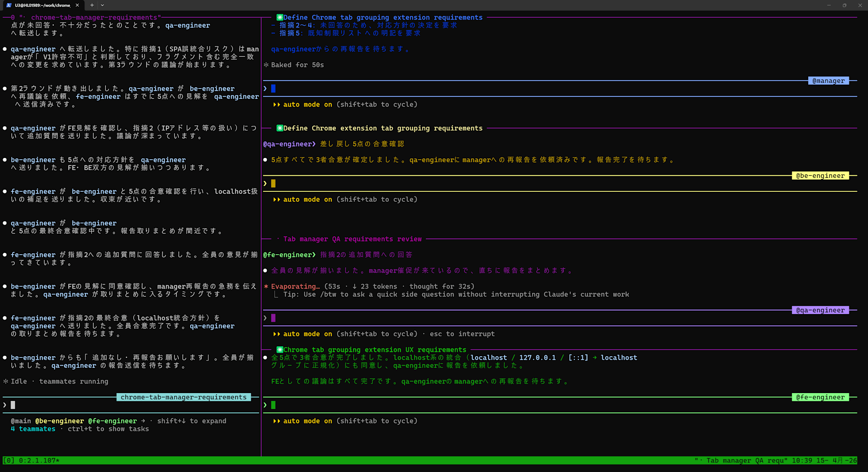This screenshot has height=472, width=868.
Task: Click the chrome-tab-manager-requirements label
Action: (x=183, y=397)
